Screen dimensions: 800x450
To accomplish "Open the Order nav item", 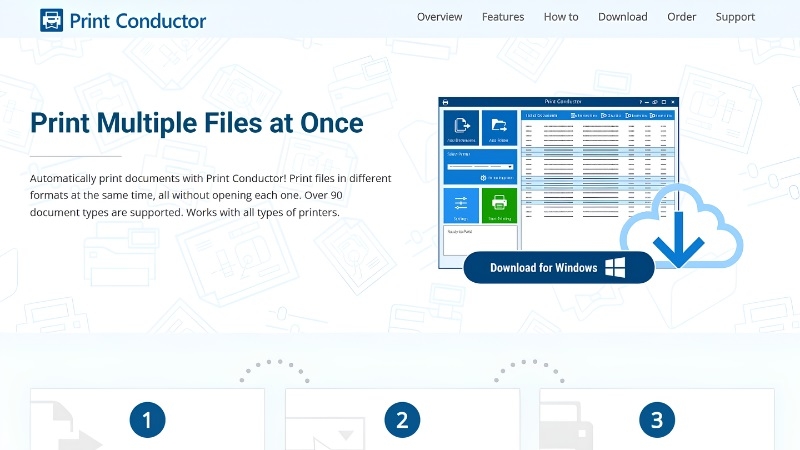I will 681,17.
